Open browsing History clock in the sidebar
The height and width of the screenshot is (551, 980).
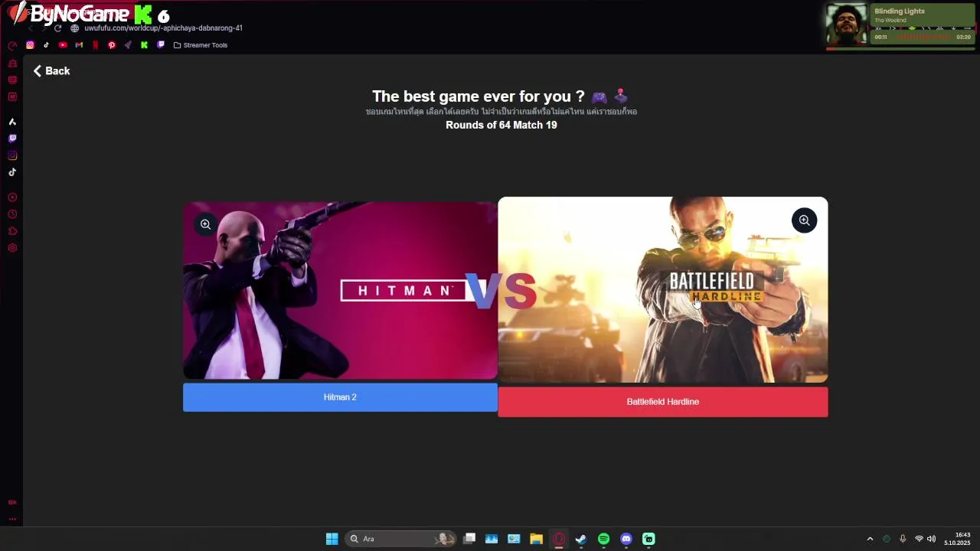click(12, 214)
